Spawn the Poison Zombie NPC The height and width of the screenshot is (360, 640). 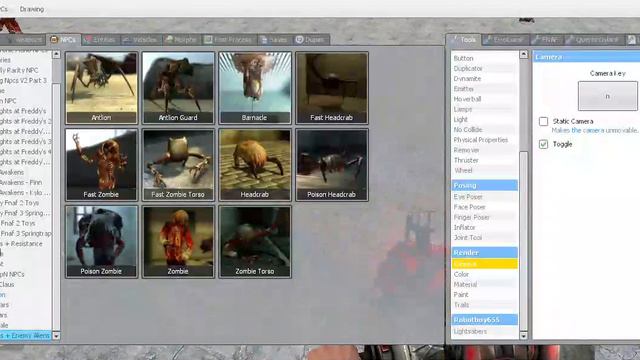(x=102, y=242)
